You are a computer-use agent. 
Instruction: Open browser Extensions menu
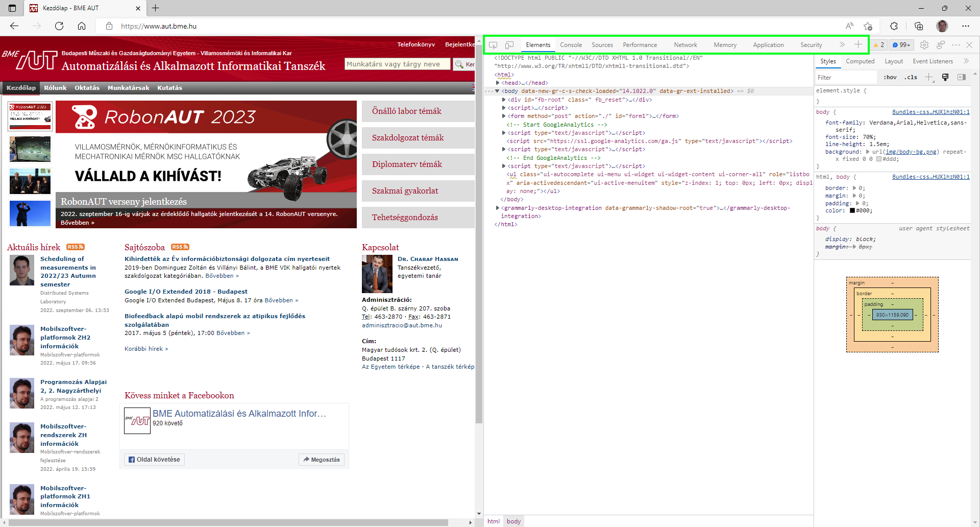[x=894, y=26]
